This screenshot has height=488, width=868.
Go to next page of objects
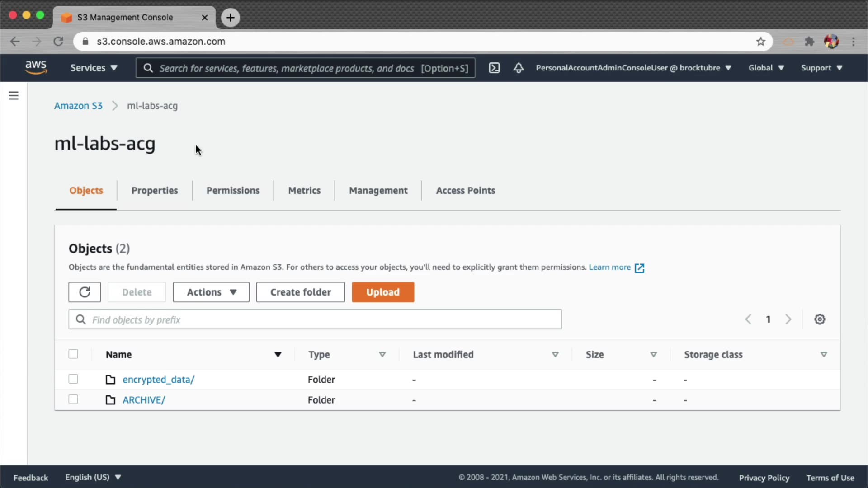[x=788, y=319]
